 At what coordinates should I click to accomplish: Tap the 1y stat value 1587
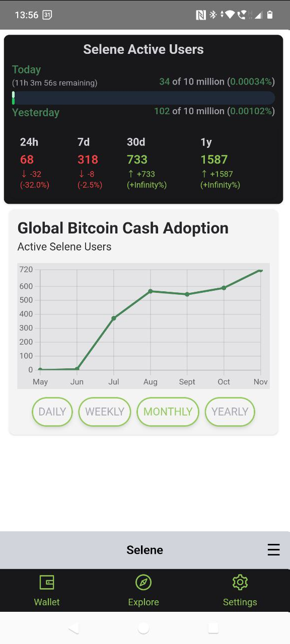(214, 159)
